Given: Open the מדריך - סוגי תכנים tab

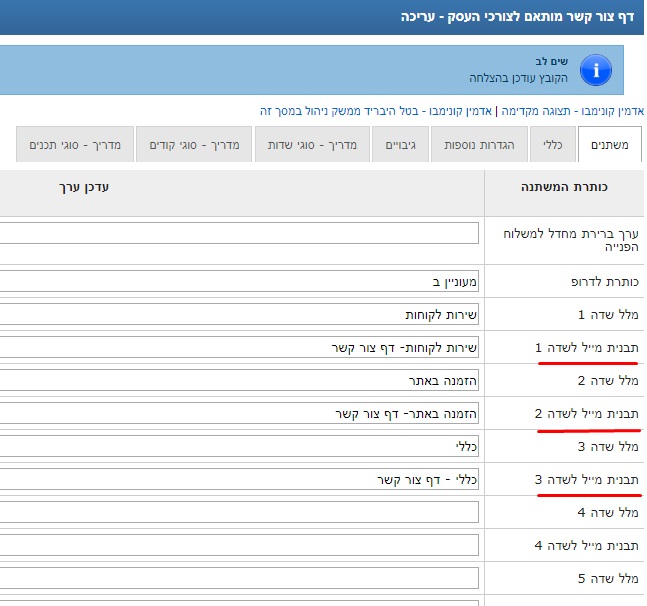Looking at the screenshot, I should [x=75, y=144].
